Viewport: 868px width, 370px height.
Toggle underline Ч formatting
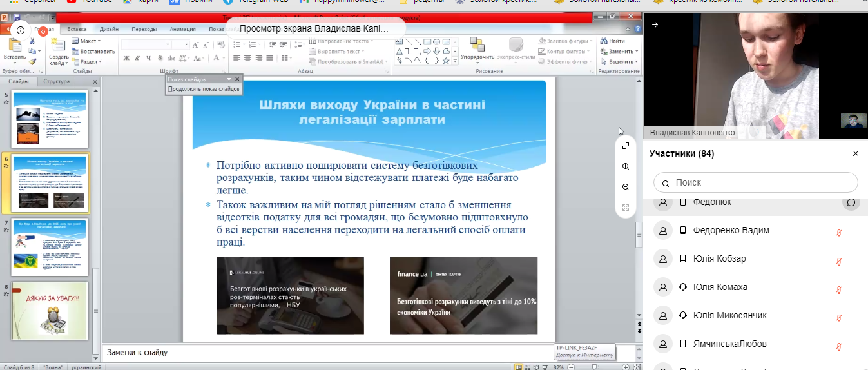click(x=148, y=59)
